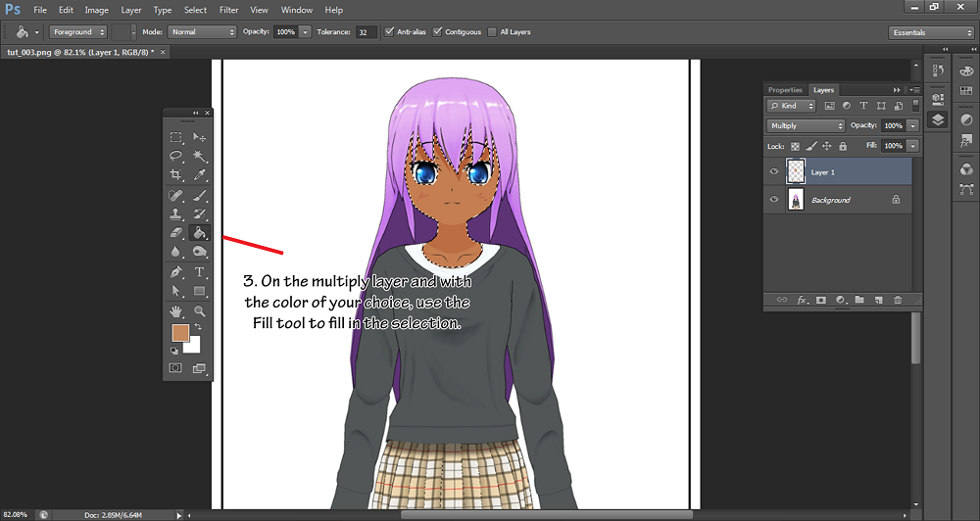This screenshot has height=521, width=980.
Task: Select the Magic Wand tool
Action: (199, 156)
